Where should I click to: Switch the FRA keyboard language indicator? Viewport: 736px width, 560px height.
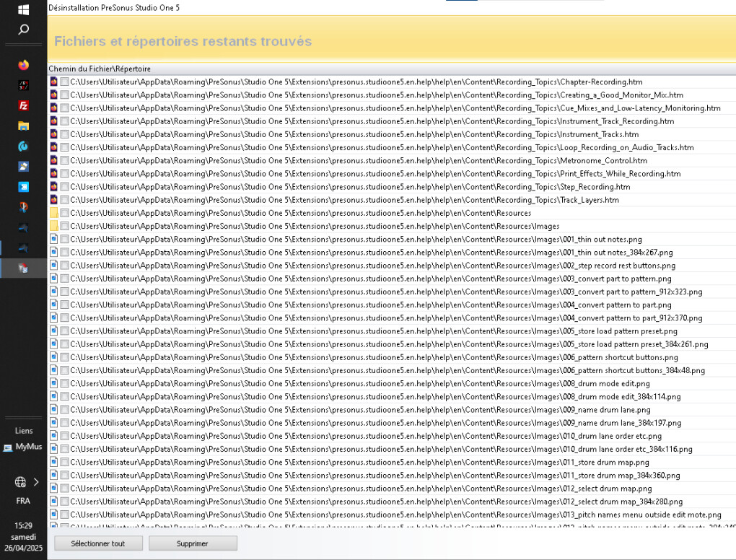(x=23, y=501)
